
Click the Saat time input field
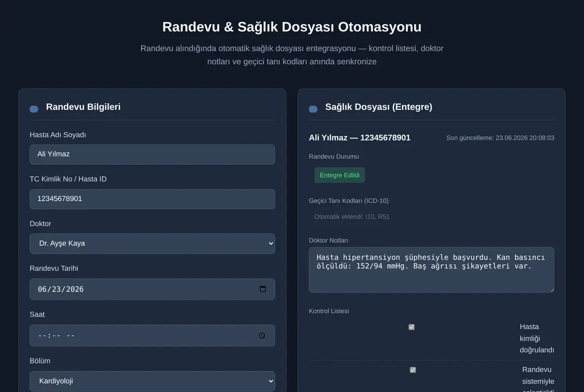click(152, 336)
